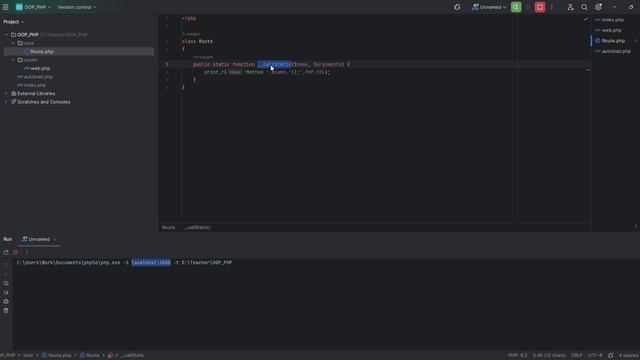Click the print icon in the Run console
Image resolution: width=640 pixels, height=360 pixels.
click(x=6, y=301)
